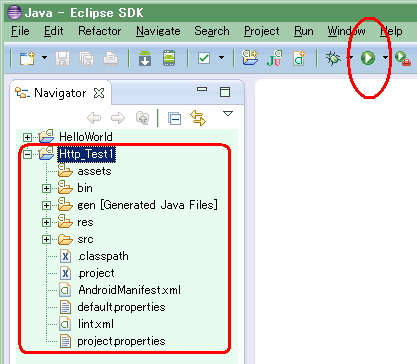Click the Print icon
The image size is (417, 364).
110,59
